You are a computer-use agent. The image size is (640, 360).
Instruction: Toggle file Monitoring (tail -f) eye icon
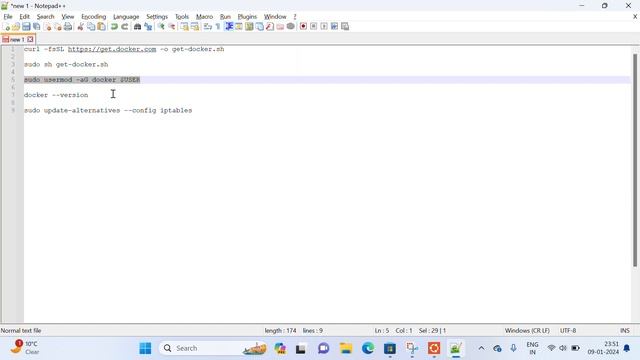tap(291, 27)
